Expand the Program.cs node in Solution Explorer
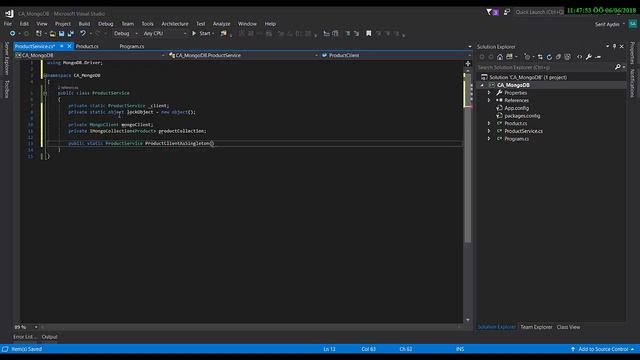640x360 pixels. pyautogui.click(x=489, y=139)
